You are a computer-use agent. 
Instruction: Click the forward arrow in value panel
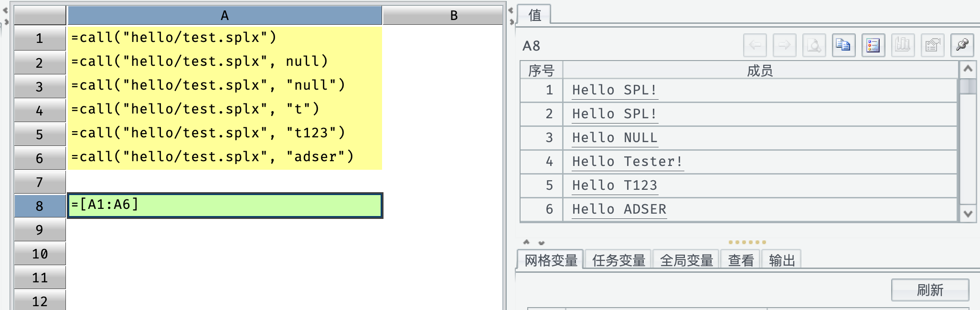tap(784, 45)
